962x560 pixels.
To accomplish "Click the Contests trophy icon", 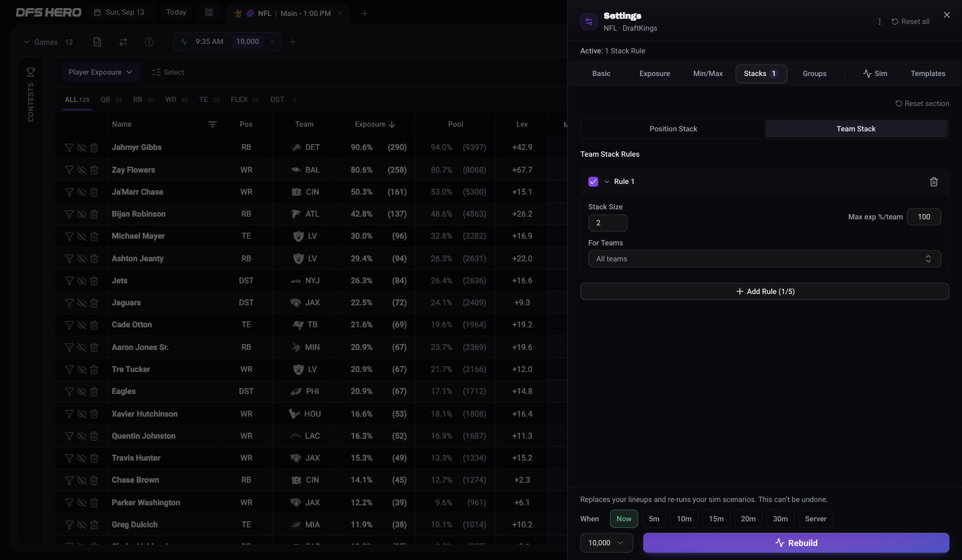I will [x=31, y=72].
